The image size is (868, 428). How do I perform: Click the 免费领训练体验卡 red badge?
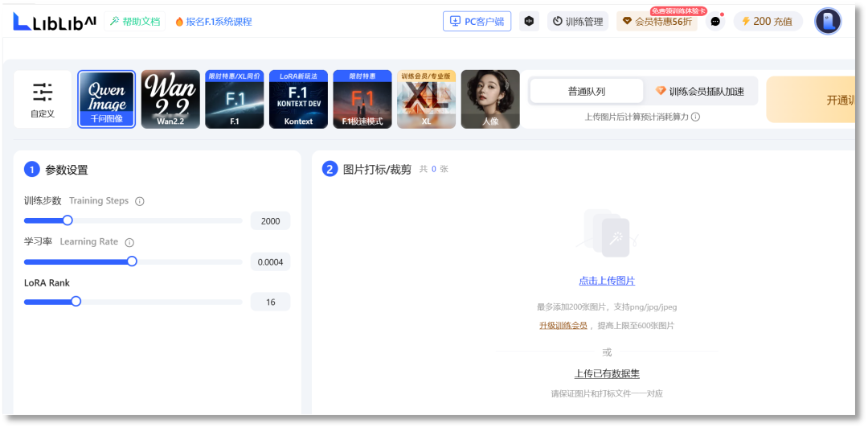click(678, 10)
